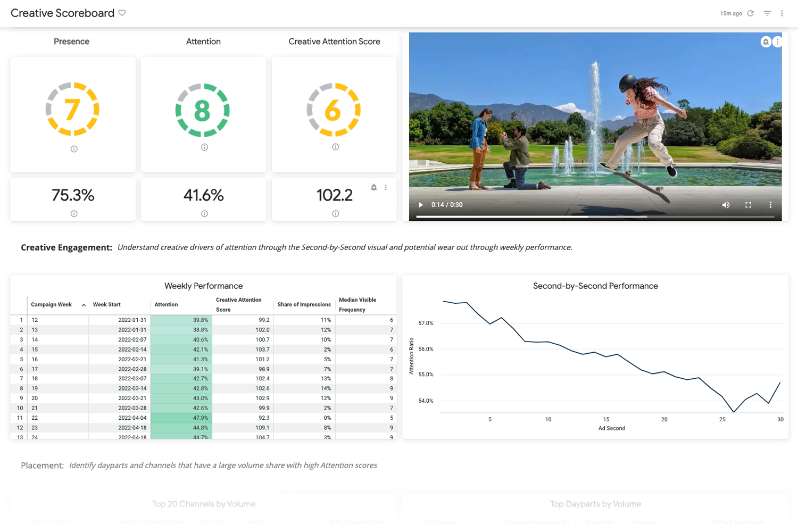The width and height of the screenshot is (798, 532).
Task: Toggle the Campaign Week sort order arrow
Action: click(84, 304)
